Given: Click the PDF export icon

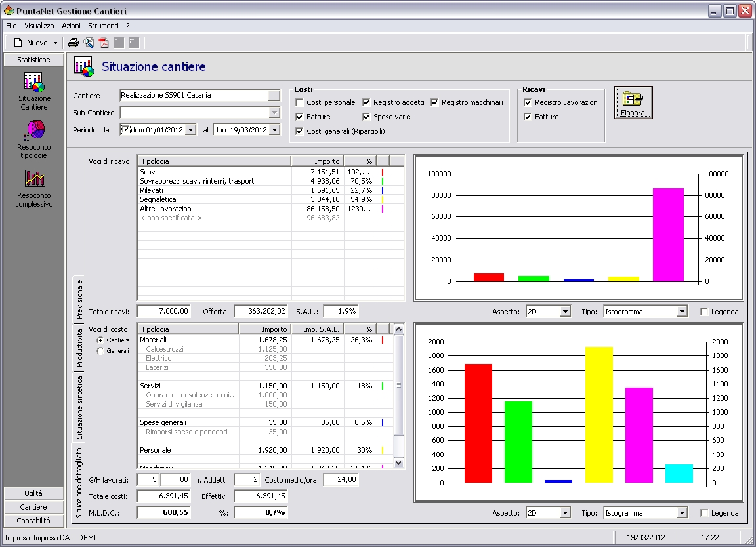Looking at the screenshot, I should click(x=104, y=43).
